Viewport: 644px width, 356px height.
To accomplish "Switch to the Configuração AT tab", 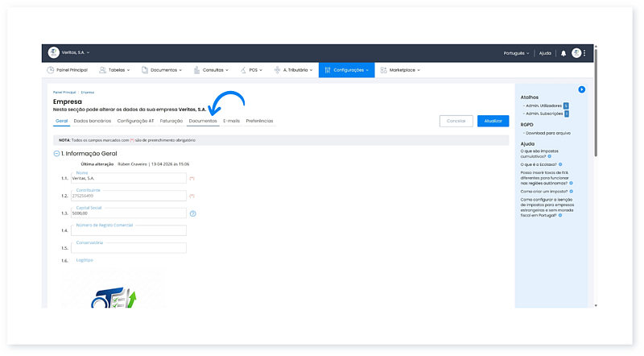I will [x=135, y=122].
